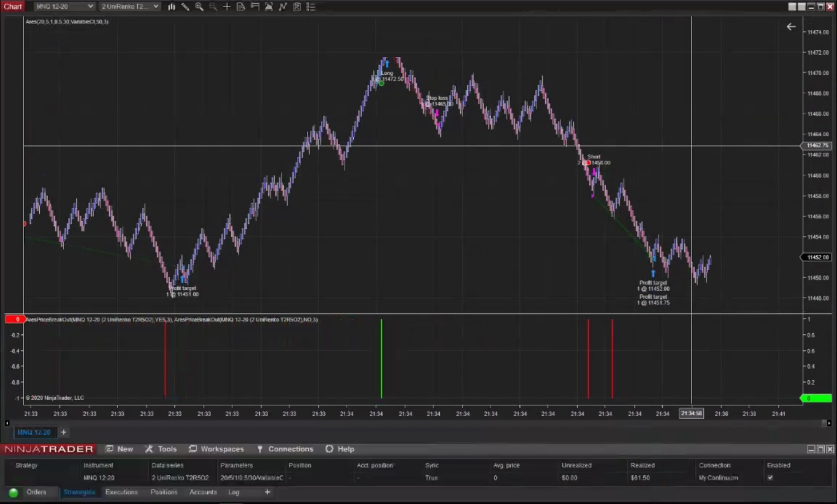
Task: Click the Chart window title label
Action: (x=12, y=6)
